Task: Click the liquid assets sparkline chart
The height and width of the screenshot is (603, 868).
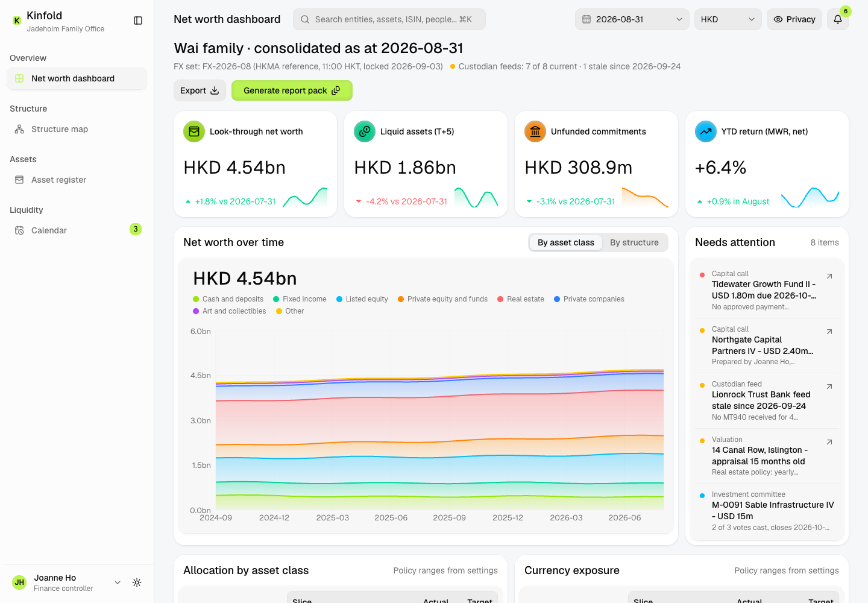Action: click(476, 197)
